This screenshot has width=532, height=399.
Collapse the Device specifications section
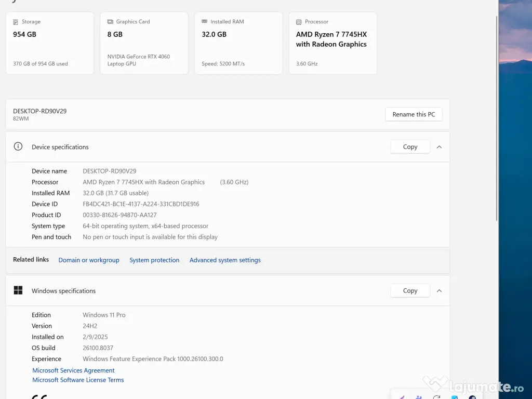coord(439,147)
